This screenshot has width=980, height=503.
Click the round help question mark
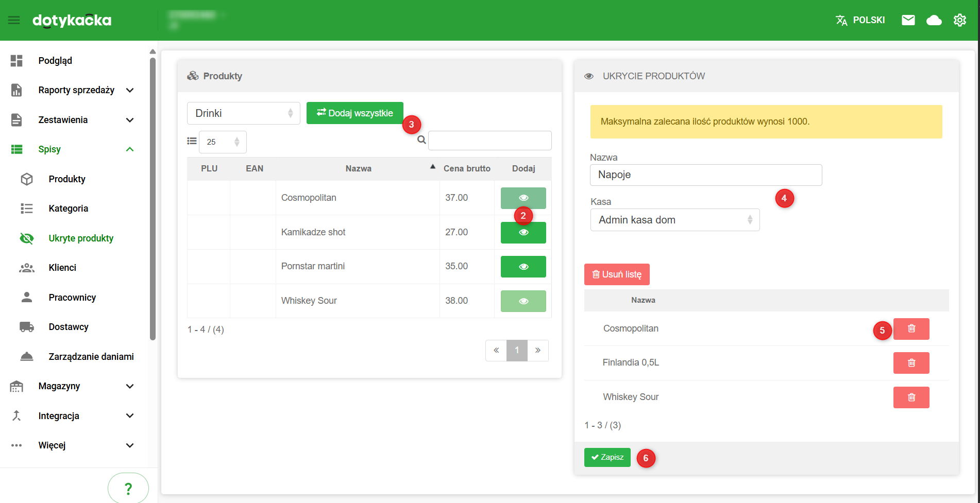coord(128,488)
